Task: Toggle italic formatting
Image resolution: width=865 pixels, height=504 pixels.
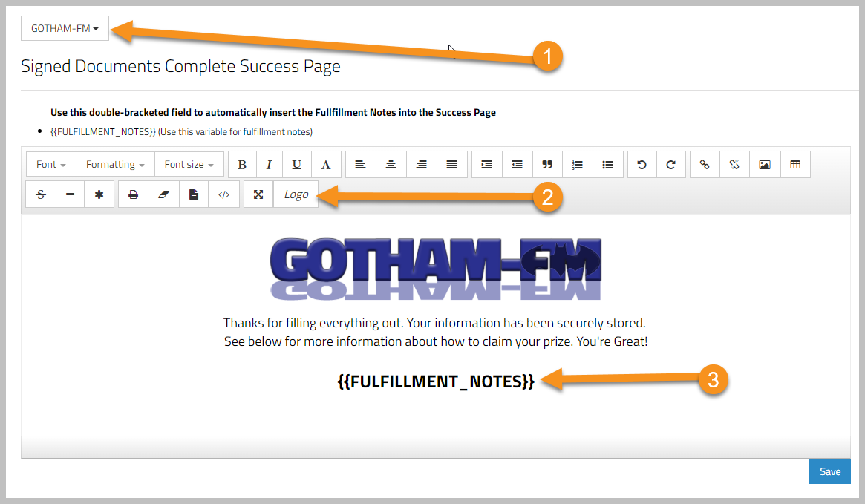Action: click(270, 164)
